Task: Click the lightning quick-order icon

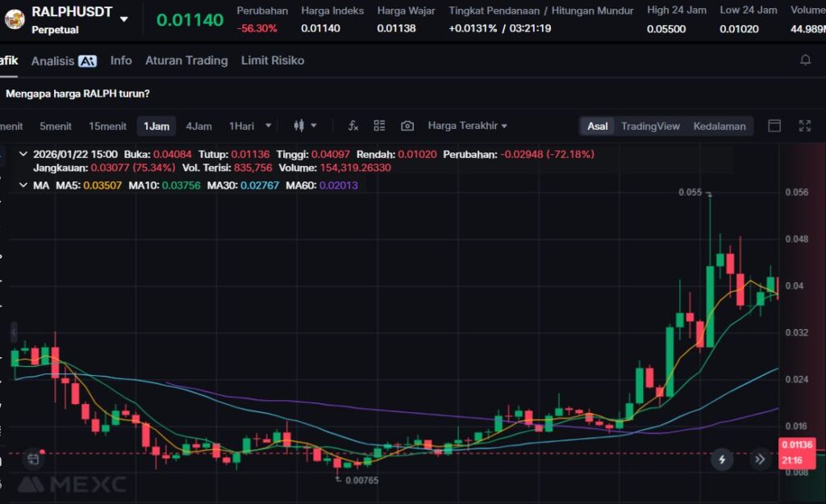Action: [x=722, y=460]
